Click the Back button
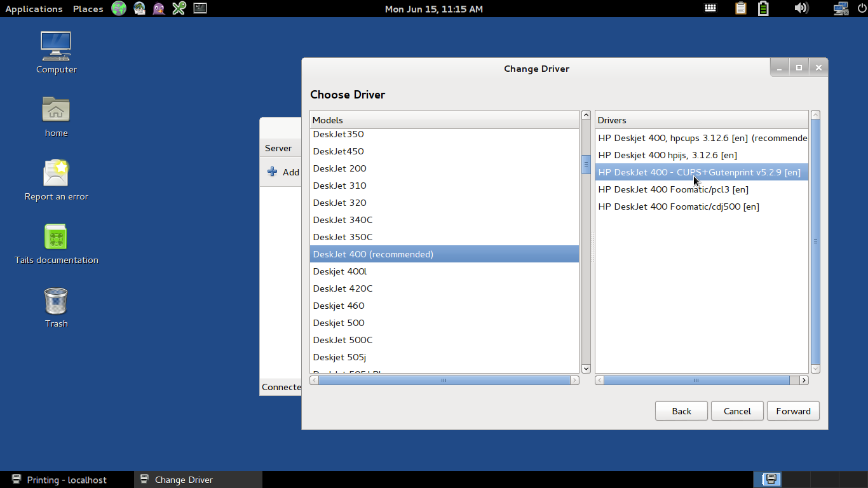This screenshot has width=868, height=488. [x=681, y=411]
